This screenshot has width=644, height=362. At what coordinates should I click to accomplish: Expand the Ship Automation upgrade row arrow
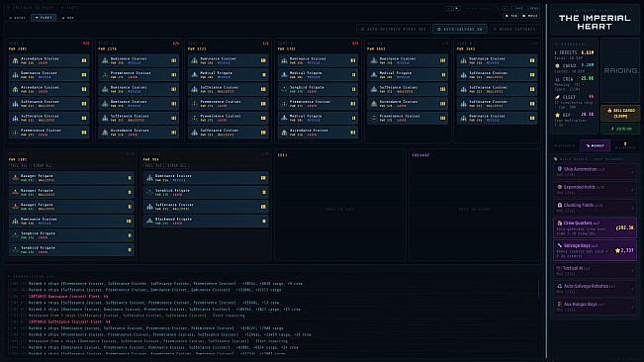point(632,171)
